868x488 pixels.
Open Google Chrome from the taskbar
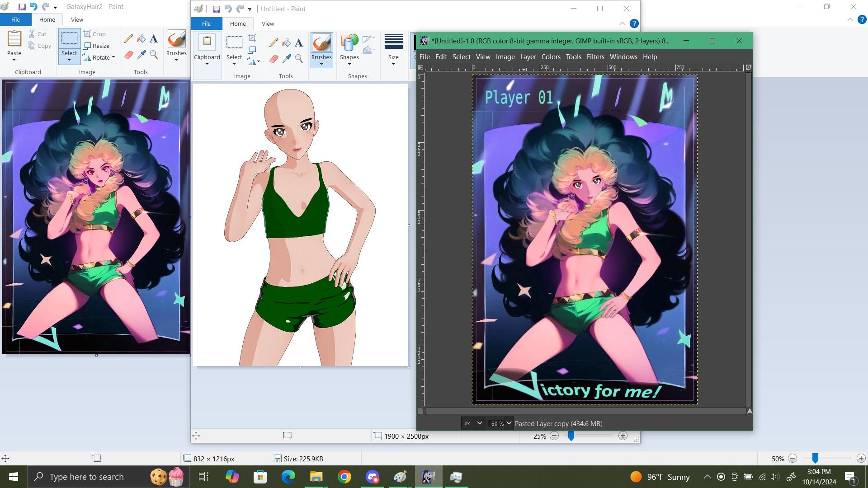[344, 477]
